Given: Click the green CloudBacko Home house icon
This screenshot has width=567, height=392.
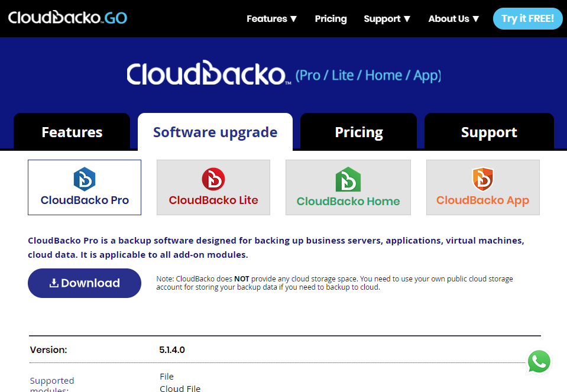Looking at the screenshot, I should click(x=348, y=179).
